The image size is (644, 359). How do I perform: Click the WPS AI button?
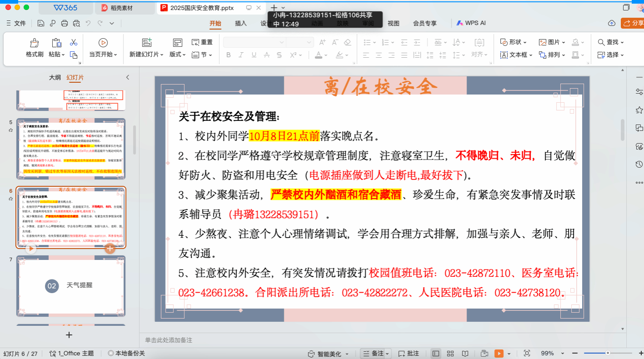[x=472, y=23]
